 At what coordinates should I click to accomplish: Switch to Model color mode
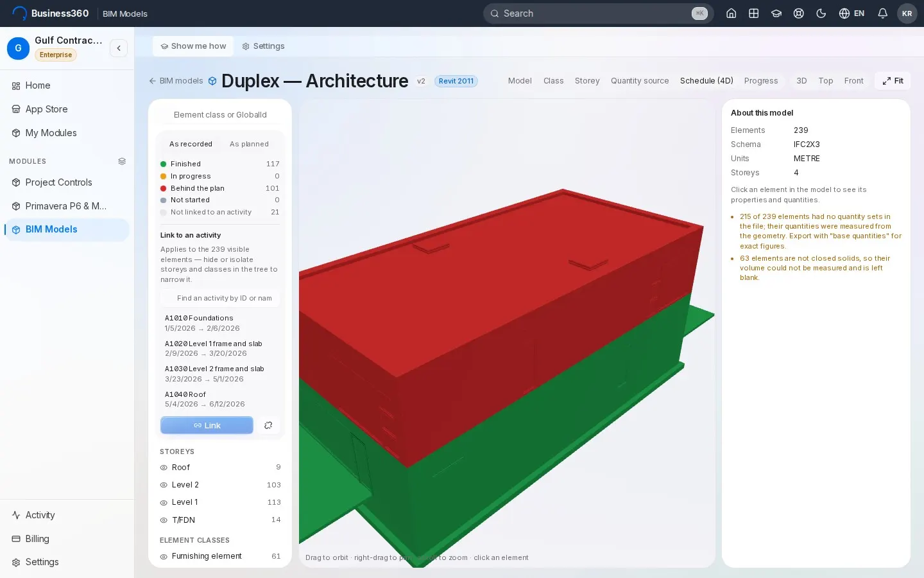pos(520,81)
